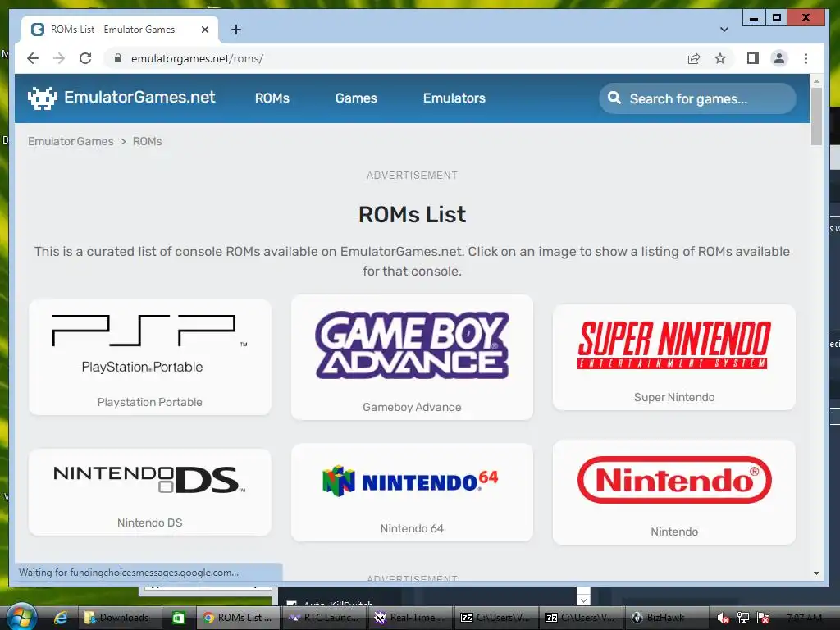The image size is (840, 630).
Task: Toggle Auto-KillSwitch checkbox in background window
Action: pos(292,605)
